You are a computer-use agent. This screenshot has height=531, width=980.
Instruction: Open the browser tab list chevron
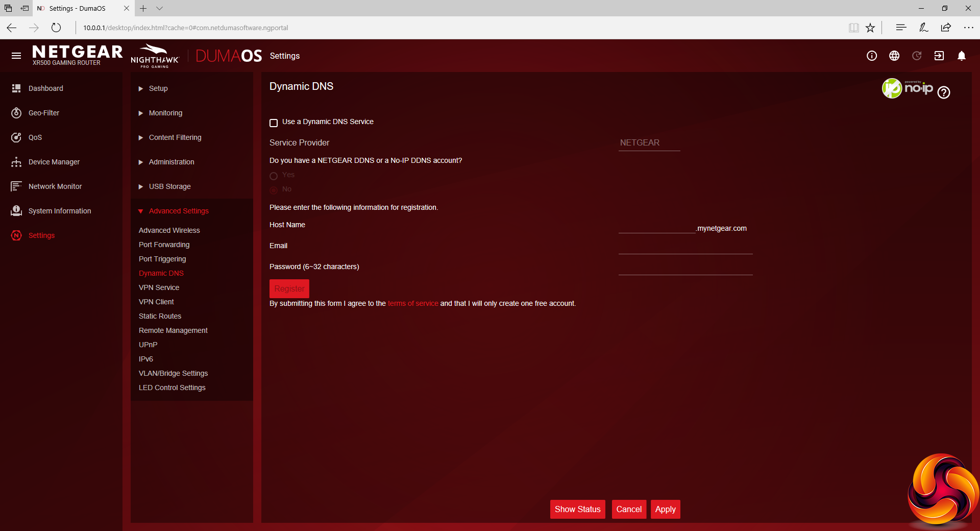(160, 8)
